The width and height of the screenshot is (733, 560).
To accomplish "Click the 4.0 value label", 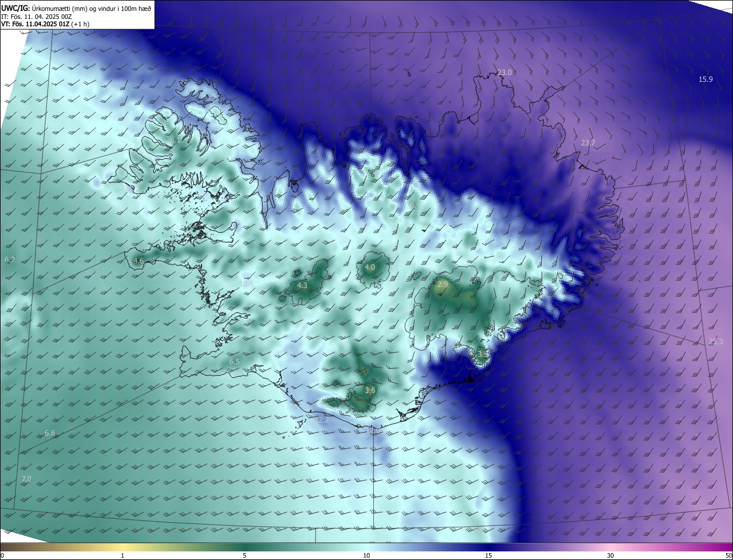I will pos(370,267).
